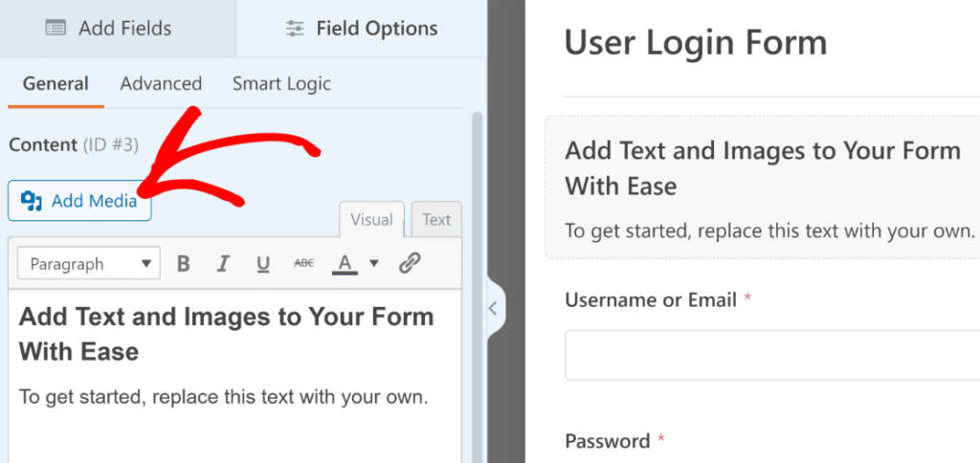
Task: Underline the selected text
Action: click(263, 264)
